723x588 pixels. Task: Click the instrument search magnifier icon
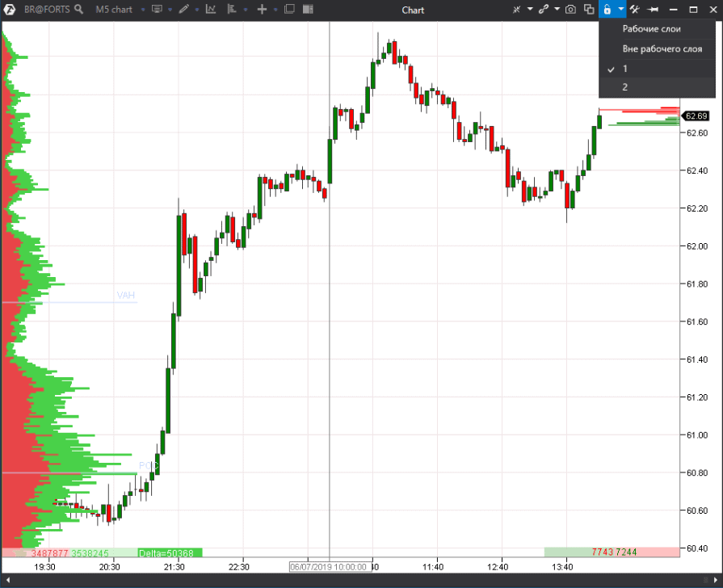coord(78,10)
